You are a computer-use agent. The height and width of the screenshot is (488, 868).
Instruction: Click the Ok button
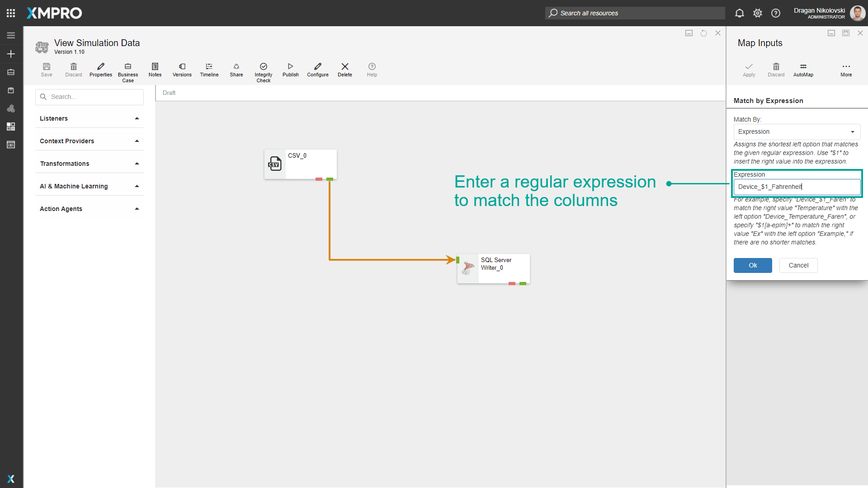pyautogui.click(x=753, y=265)
